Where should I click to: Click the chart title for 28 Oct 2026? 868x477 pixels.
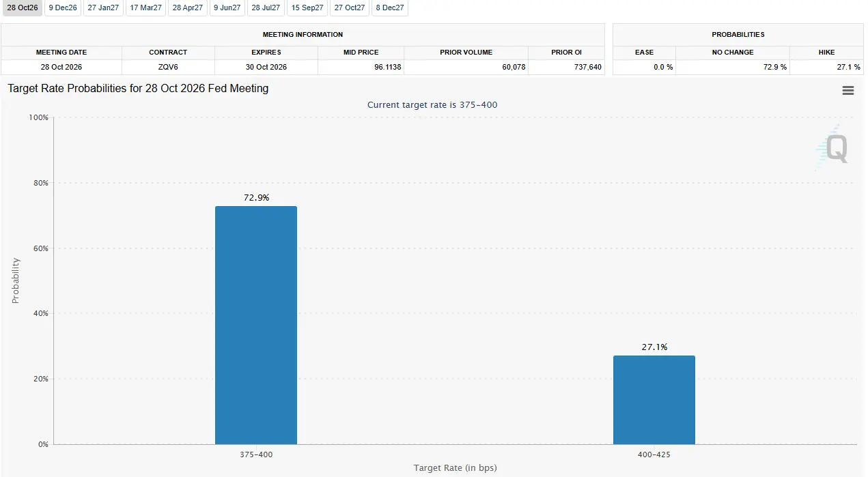coord(138,89)
